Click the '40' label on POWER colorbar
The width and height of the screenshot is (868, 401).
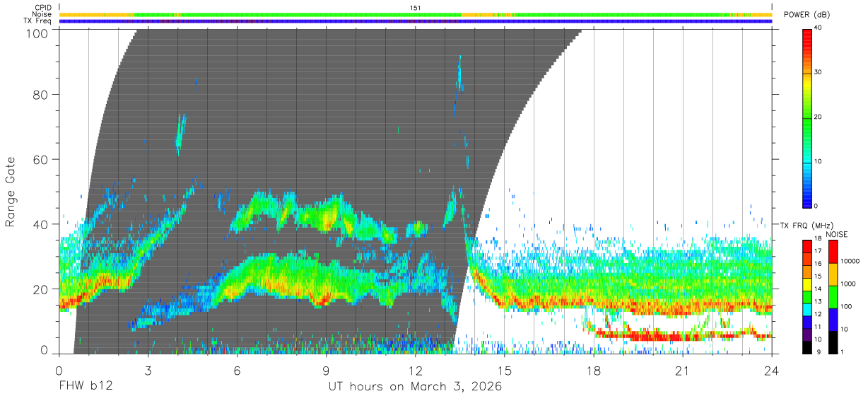(819, 28)
